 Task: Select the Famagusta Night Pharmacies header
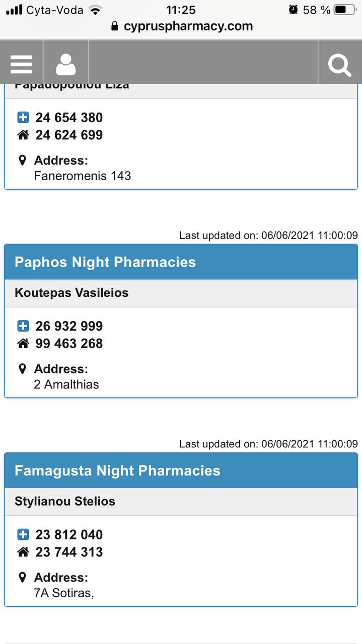pos(117,470)
